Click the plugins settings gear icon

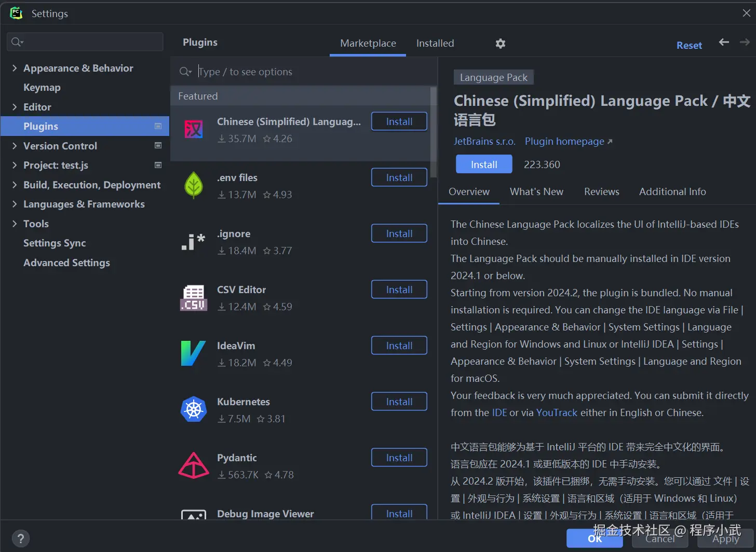(501, 44)
